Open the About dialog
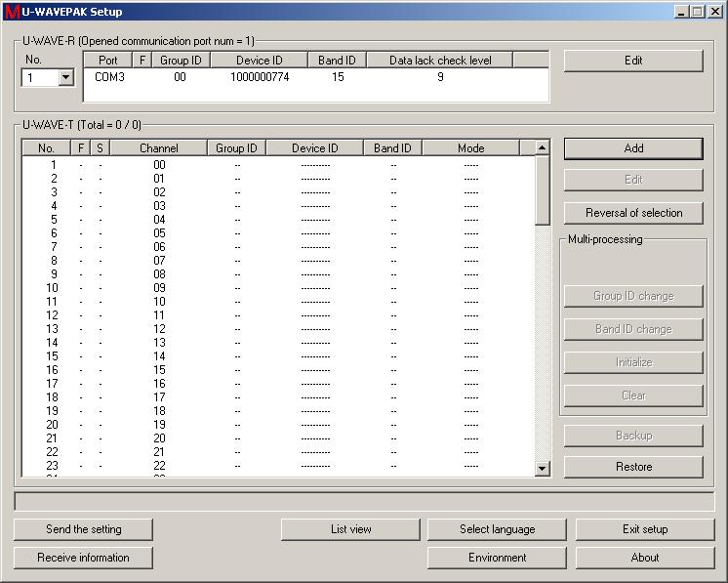This screenshot has width=728, height=583. point(645,558)
